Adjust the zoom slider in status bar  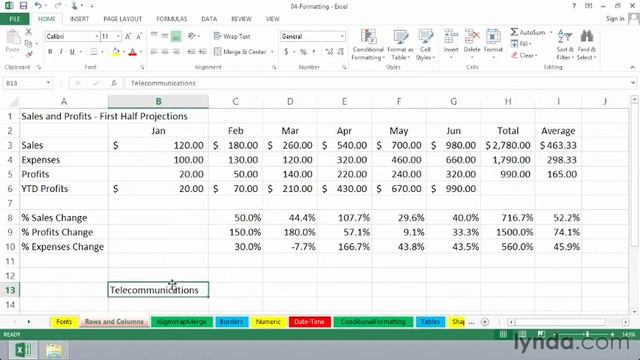click(587, 334)
